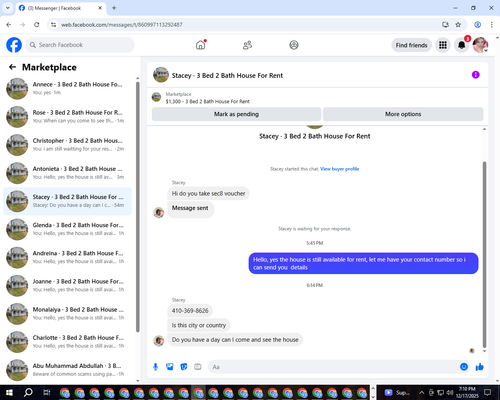Open the taskbar clock showing 7:10 PM
Image resolution: width=500 pixels, height=400 pixels.
point(467,392)
